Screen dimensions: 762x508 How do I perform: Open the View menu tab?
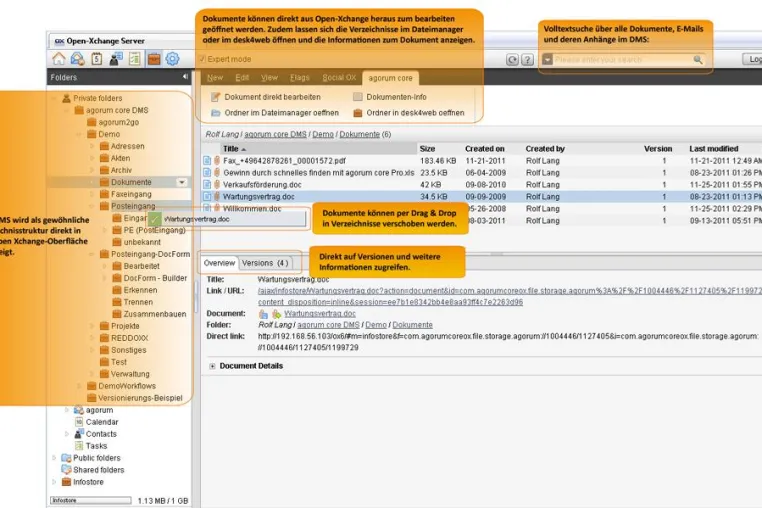point(269,78)
